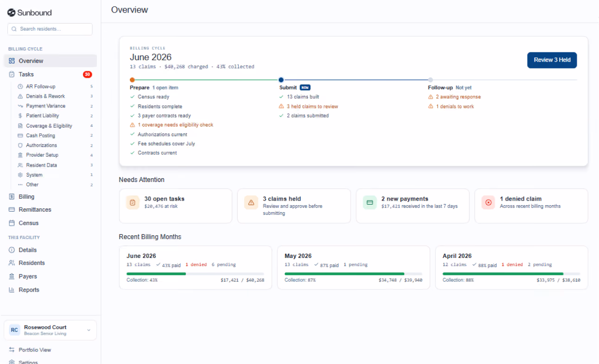Click the RC facility avatar badge

pos(14,330)
